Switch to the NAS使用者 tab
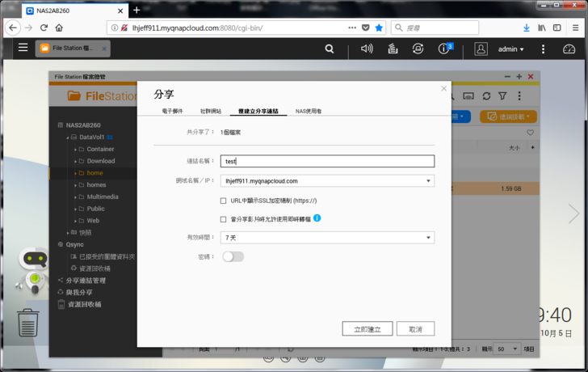The height and width of the screenshot is (372, 588). pos(309,111)
